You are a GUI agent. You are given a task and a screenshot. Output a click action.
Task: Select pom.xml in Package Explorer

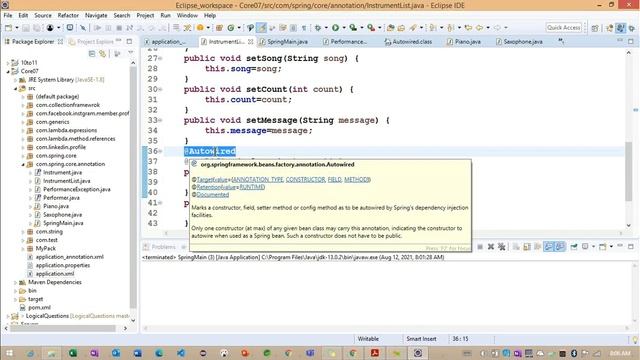(x=39, y=308)
